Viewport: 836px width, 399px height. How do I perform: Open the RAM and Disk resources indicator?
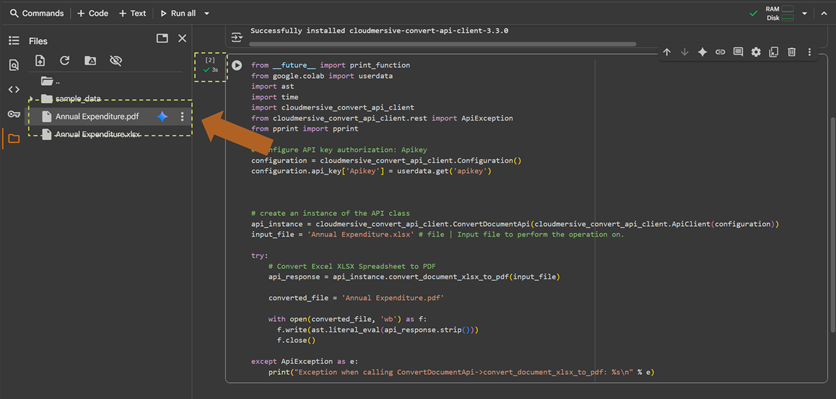coord(779,13)
